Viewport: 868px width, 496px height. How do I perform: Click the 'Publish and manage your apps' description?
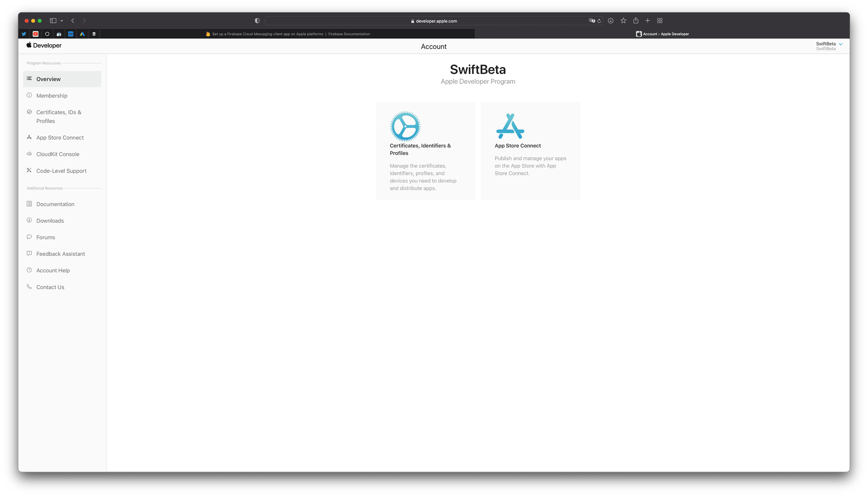(x=530, y=166)
